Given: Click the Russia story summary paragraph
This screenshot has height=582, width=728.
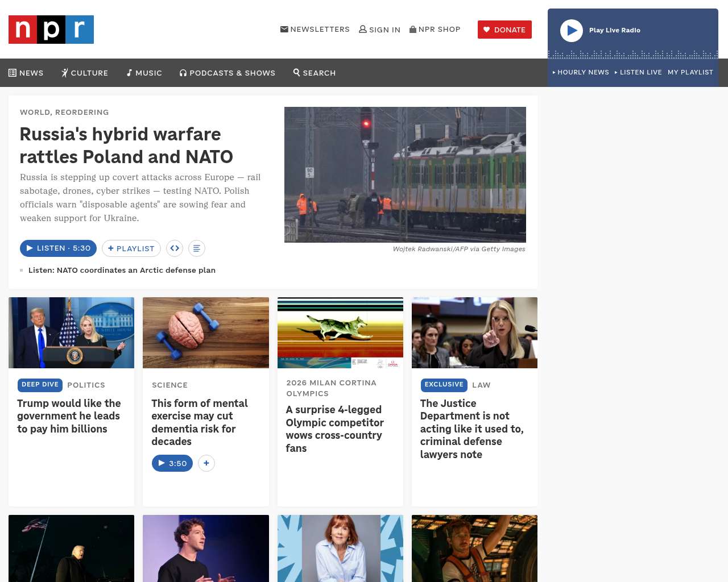Looking at the screenshot, I should [140, 198].
